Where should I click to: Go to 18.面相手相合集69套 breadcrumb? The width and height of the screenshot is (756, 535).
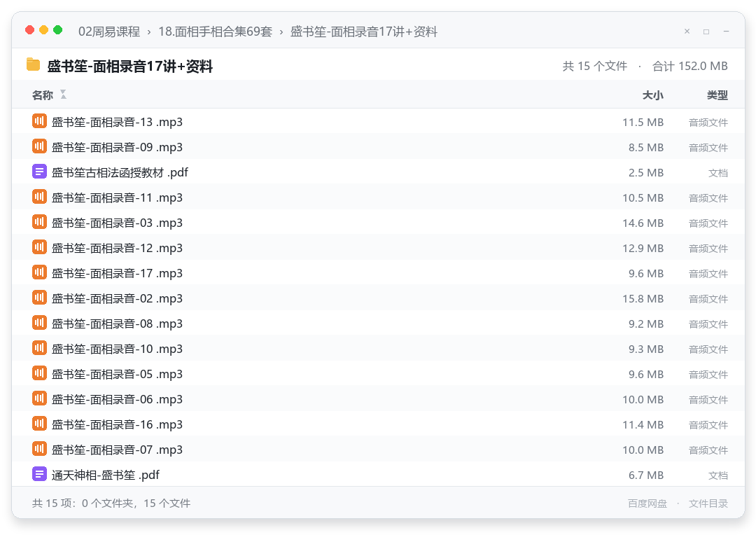(215, 32)
